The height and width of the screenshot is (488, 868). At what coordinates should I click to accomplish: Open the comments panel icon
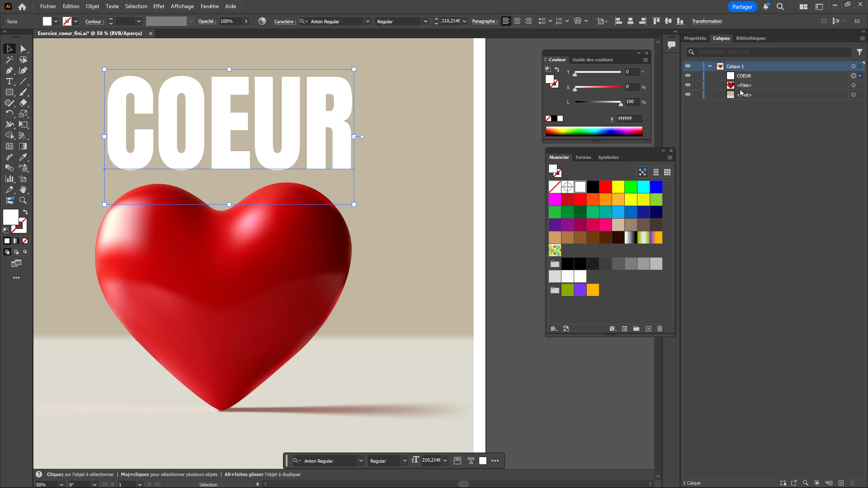coord(671,45)
